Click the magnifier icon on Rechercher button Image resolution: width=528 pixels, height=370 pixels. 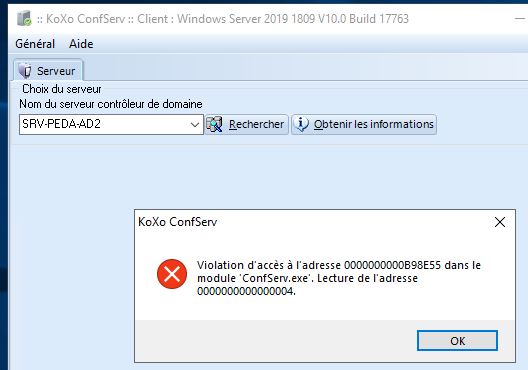tap(214, 125)
